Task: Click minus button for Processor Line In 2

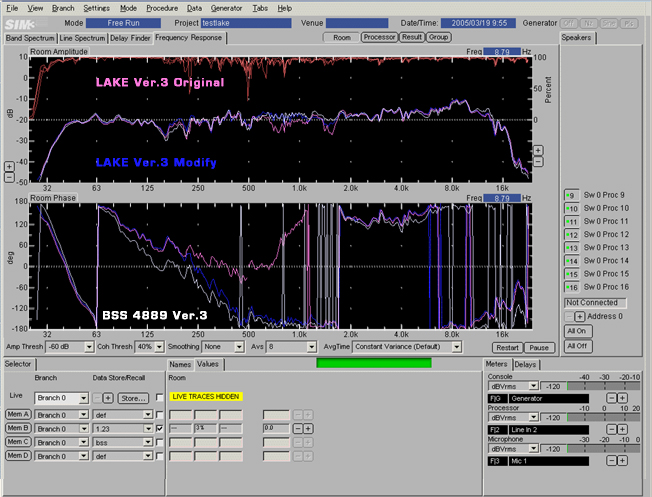Action: pos(611,429)
